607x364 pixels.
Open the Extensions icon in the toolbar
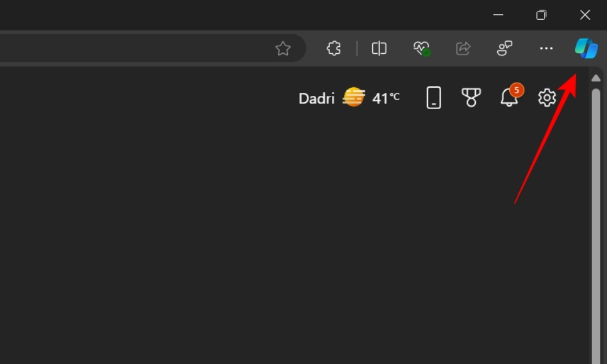(334, 49)
